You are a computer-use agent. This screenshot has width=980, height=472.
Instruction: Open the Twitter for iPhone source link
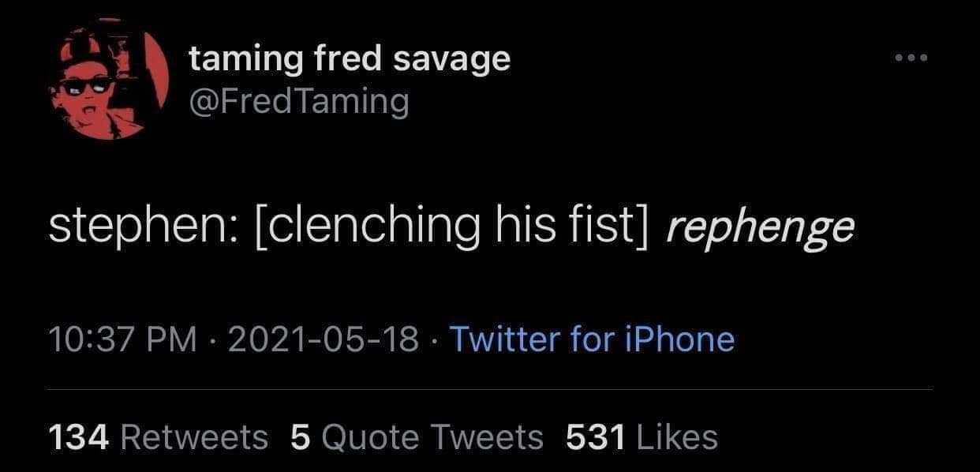(x=592, y=339)
